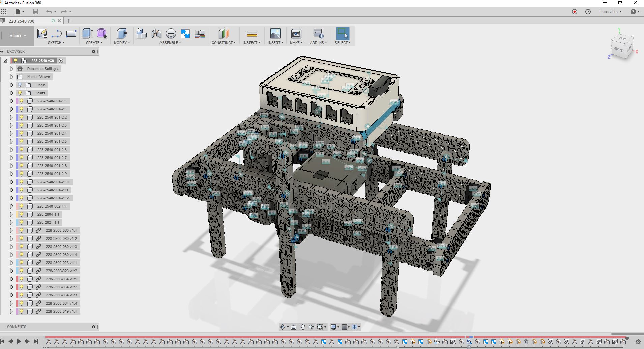The image size is (644, 349).
Task: Open the Measure tool under INSPECT
Action: point(251,34)
